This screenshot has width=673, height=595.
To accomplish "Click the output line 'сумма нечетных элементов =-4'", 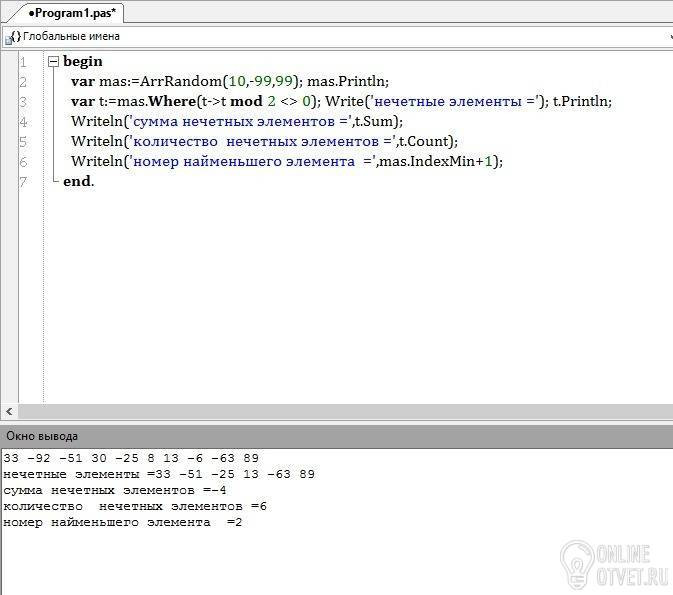I will pos(115,490).
